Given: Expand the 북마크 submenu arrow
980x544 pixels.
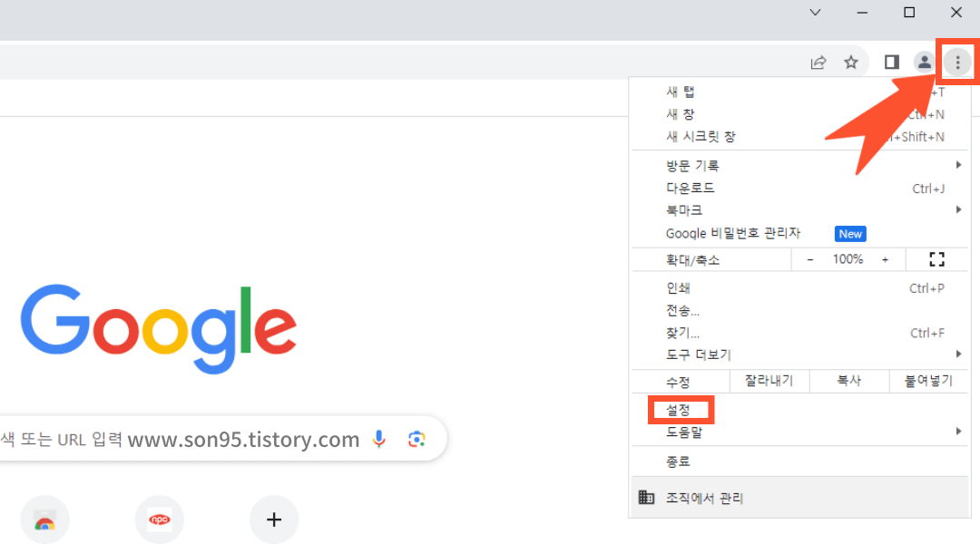Looking at the screenshot, I should (x=958, y=209).
